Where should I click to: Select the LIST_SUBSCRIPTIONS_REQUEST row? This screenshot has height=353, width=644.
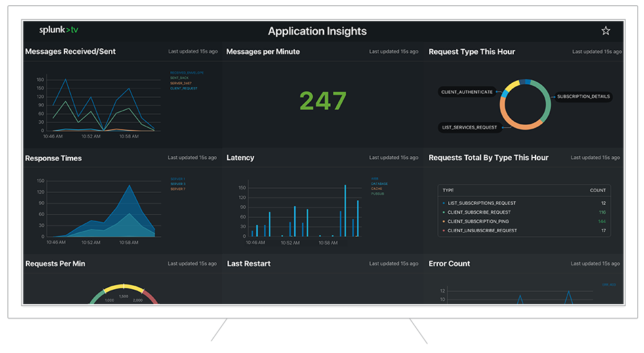[524, 203]
